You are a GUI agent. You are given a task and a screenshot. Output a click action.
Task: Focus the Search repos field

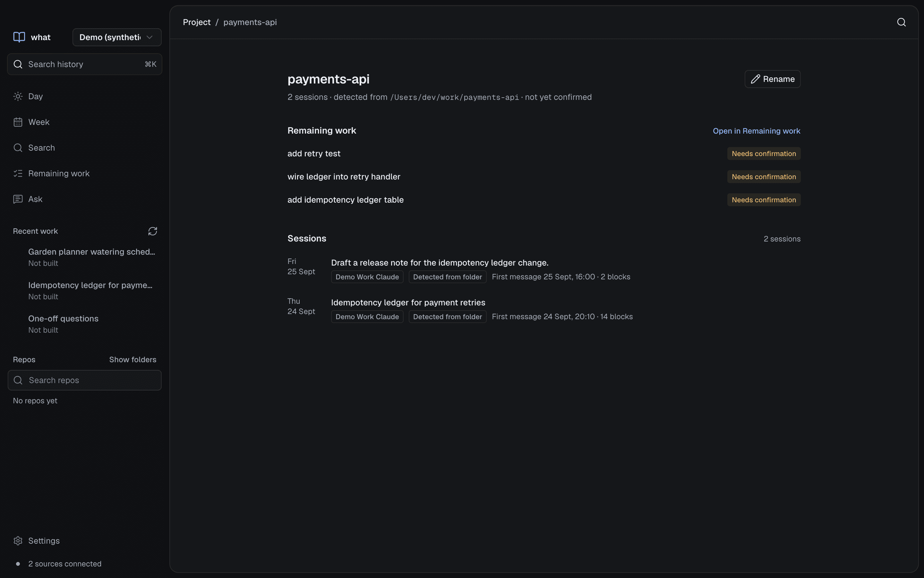tap(85, 381)
